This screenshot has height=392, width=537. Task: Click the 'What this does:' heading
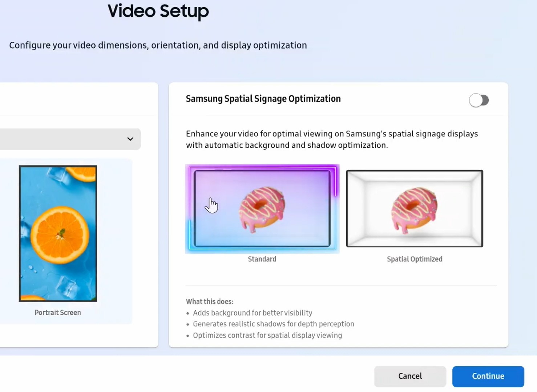coord(210,302)
